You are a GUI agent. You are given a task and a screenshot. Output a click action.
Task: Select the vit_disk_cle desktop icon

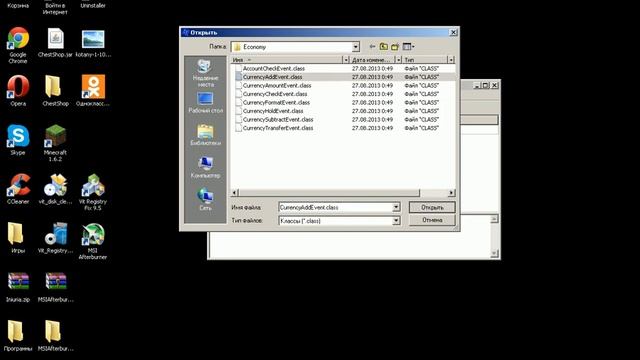pos(55,189)
